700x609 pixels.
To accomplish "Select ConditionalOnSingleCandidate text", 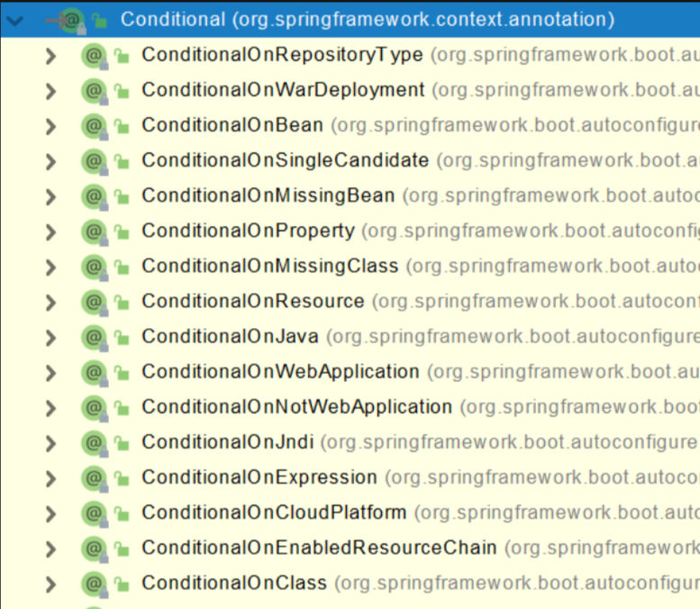I will pos(286,161).
